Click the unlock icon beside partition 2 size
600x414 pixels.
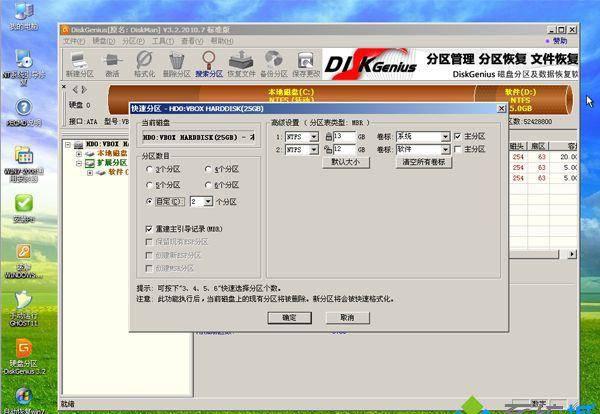pyautogui.click(x=328, y=149)
